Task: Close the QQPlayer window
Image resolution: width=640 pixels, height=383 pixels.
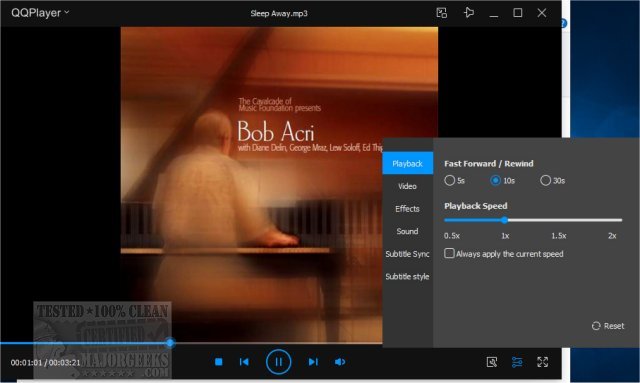Action: tap(542, 13)
